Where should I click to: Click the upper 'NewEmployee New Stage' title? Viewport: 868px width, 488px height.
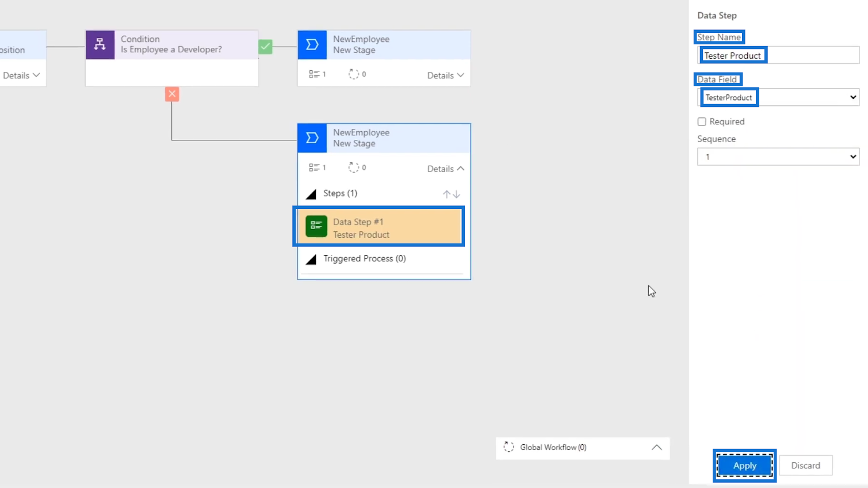(x=361, y=44)
